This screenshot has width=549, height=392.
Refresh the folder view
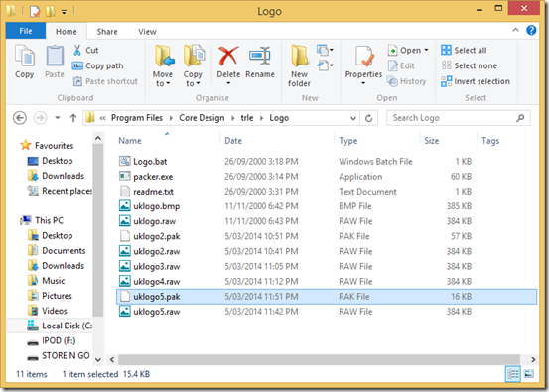tap(368, 118)
